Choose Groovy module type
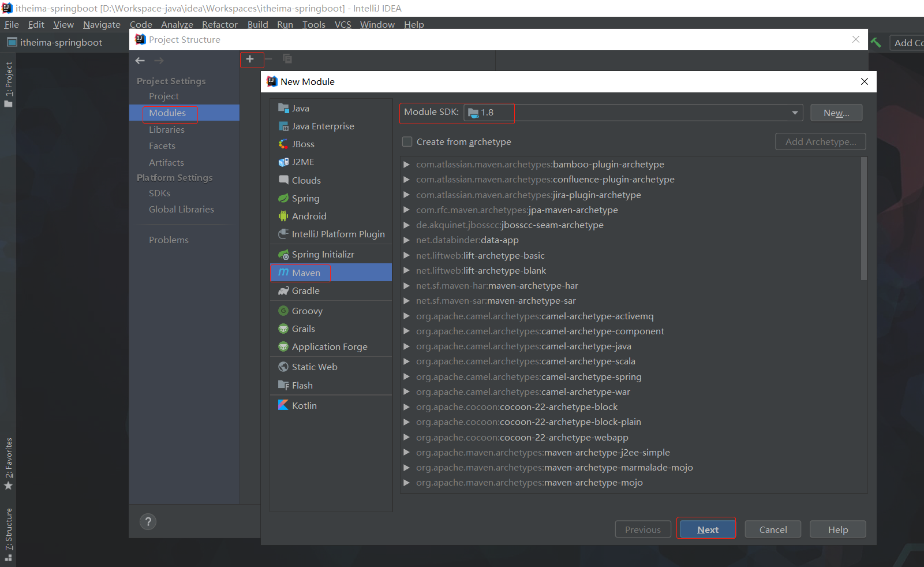This screenshot has width=924, height=567. [x=331, y=311]
